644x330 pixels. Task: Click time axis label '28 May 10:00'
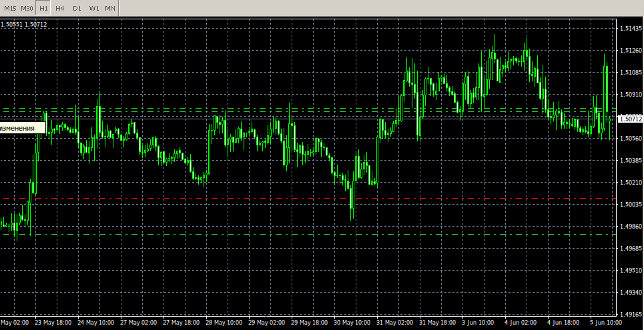pyautogui.click(x=224, y=323)
